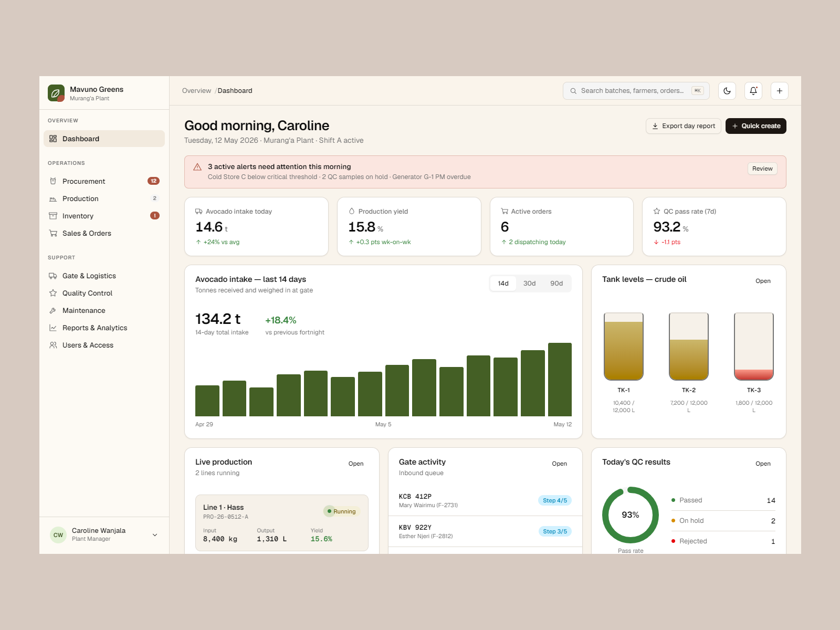Click the TK-2 tank gauge

point(689,346)
